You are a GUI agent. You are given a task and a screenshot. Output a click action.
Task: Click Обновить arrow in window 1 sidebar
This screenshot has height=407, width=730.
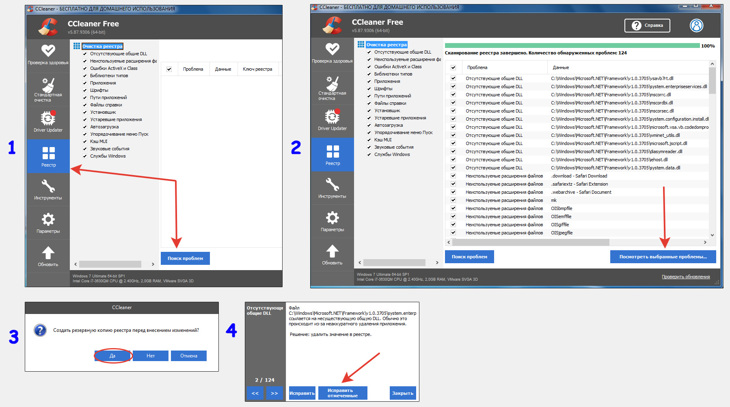pyautogui.click(x=48, y=256)
